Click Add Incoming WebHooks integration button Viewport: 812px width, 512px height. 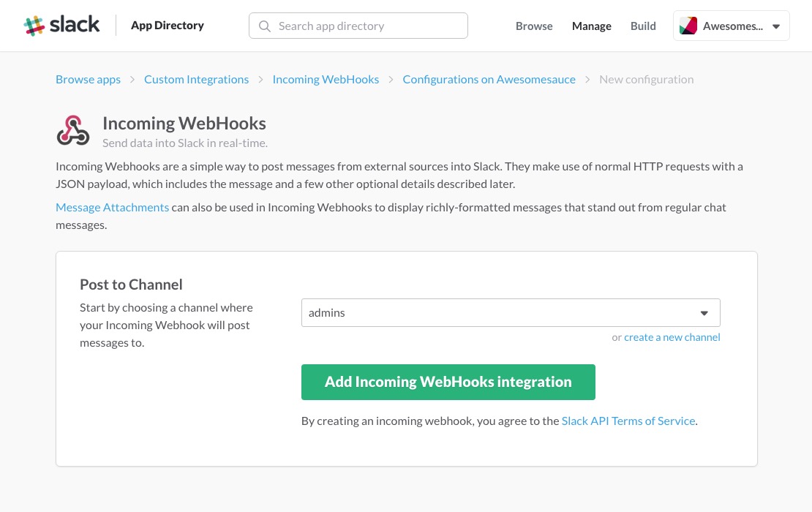click(448, 382)
